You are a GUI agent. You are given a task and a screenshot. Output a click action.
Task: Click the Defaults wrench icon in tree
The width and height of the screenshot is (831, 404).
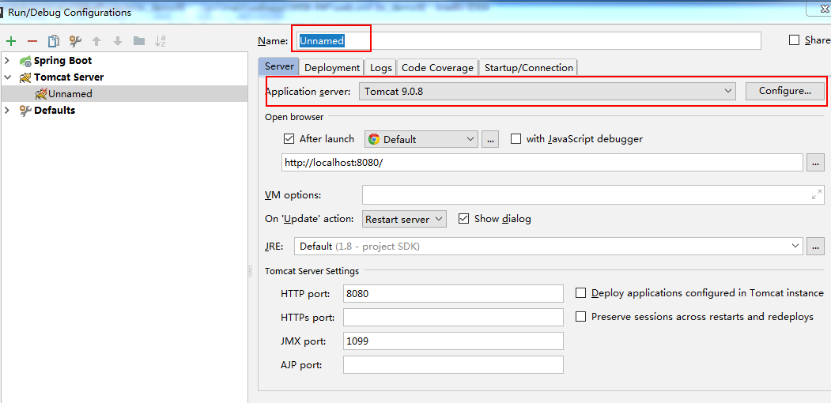(25, 111)
